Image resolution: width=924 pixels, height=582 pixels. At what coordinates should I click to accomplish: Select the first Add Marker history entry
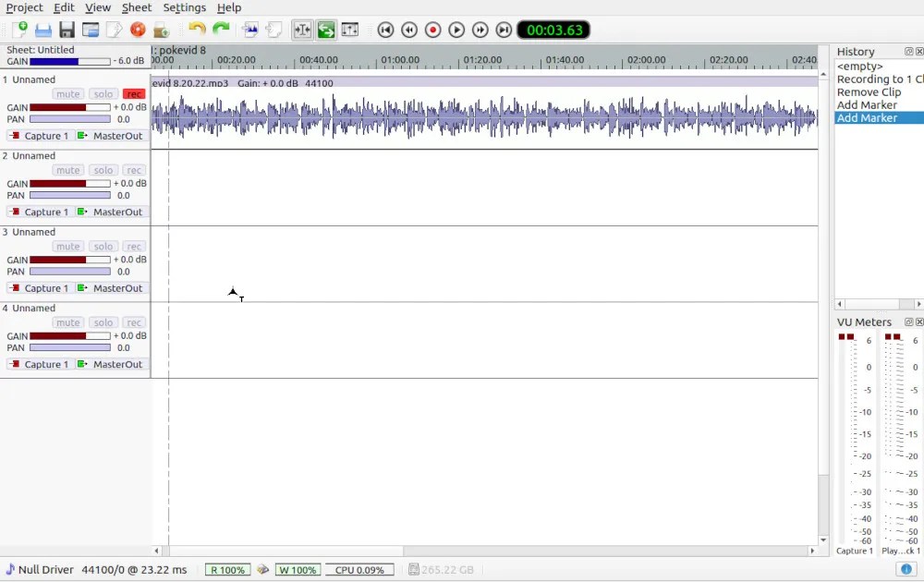(x=867, y=104)
